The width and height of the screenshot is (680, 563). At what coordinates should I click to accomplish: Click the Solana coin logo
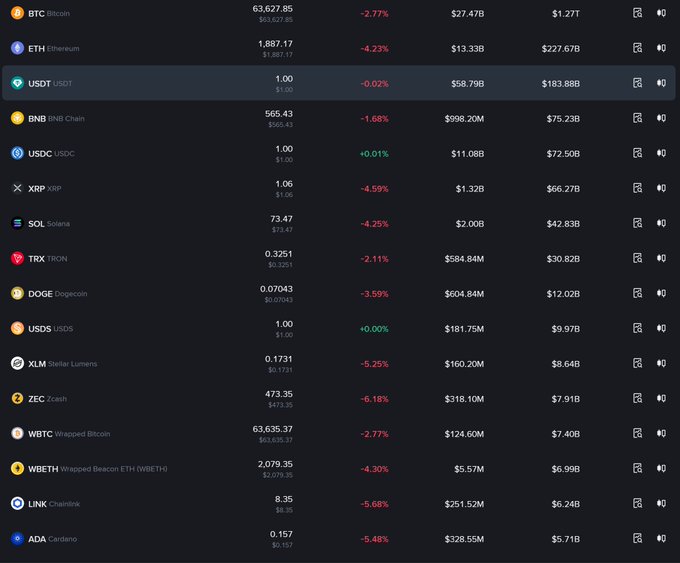[x=17, y=223]
